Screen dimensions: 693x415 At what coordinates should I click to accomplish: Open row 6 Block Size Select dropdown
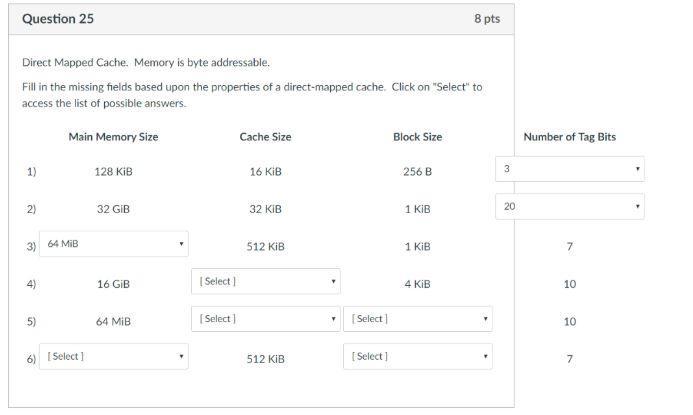coord(417,357)
